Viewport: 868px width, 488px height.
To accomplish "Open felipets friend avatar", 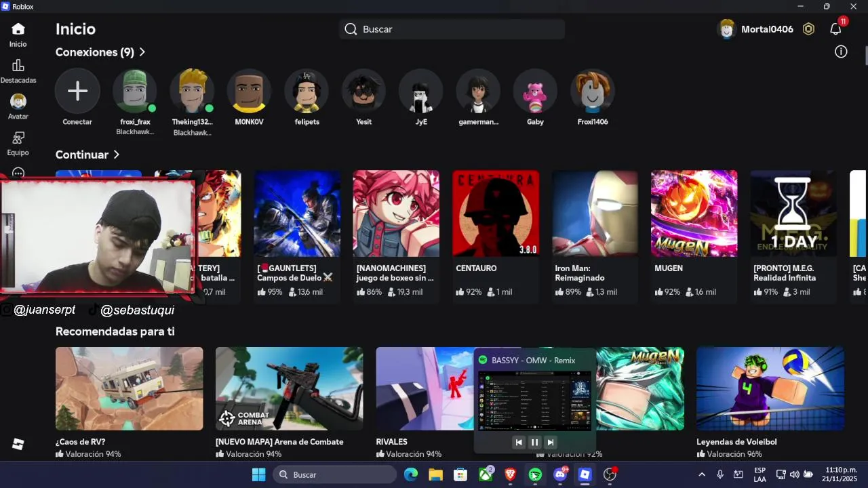I will coord(307,91).
